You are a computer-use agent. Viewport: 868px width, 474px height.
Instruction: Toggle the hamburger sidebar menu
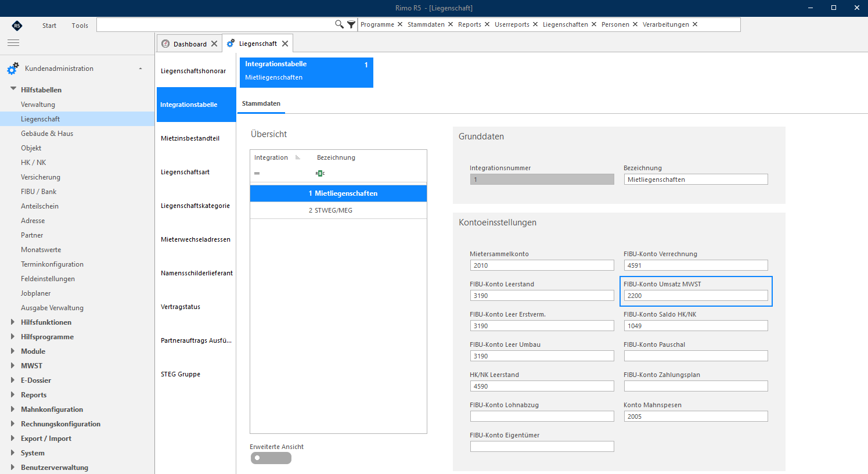point(13,43)
